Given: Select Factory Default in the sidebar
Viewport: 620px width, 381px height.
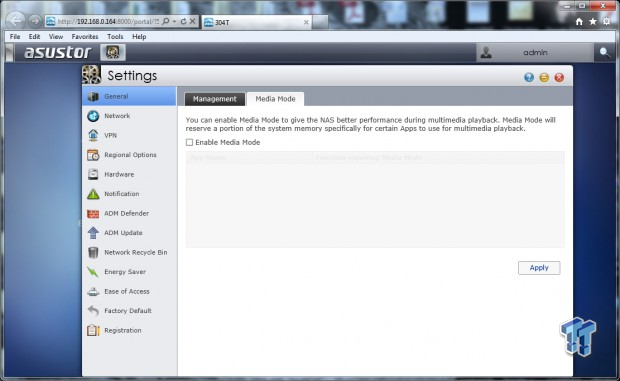Looking at the screenshot, I should [x=128, y=311].
